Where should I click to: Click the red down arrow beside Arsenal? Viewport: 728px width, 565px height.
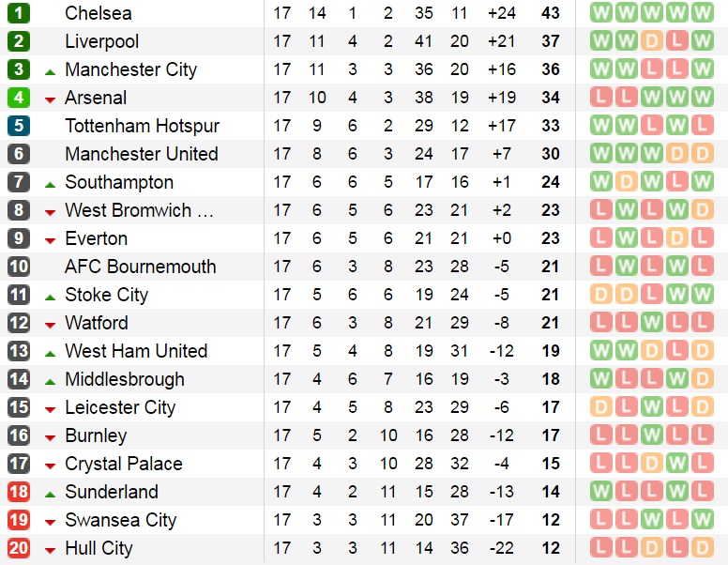[x=49, y=99]
